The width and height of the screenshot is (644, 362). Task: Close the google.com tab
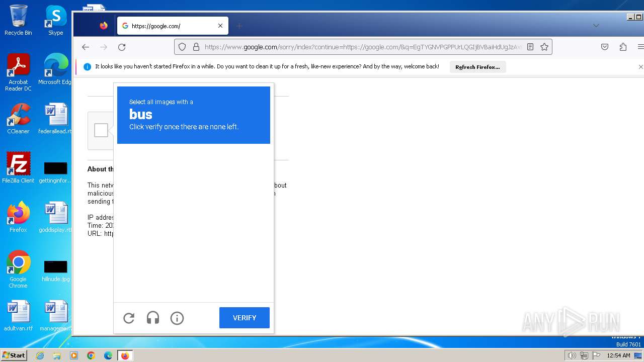tap(220, 26)
